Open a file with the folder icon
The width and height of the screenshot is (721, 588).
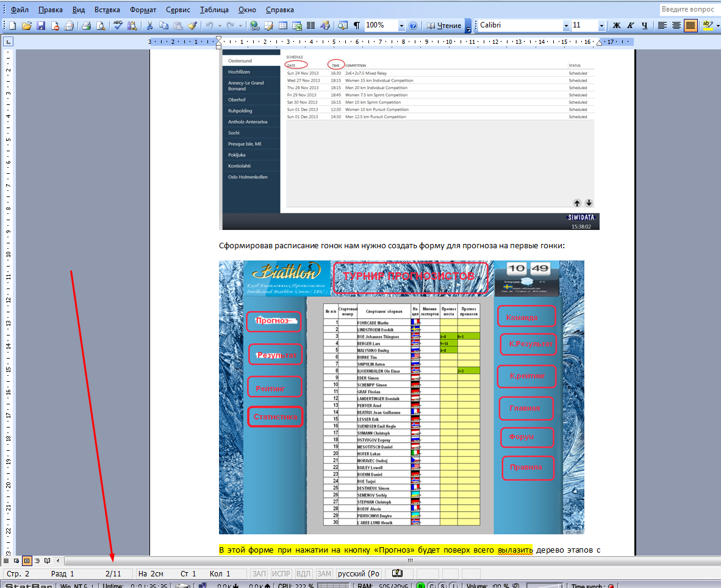click(x=27, y=26)
